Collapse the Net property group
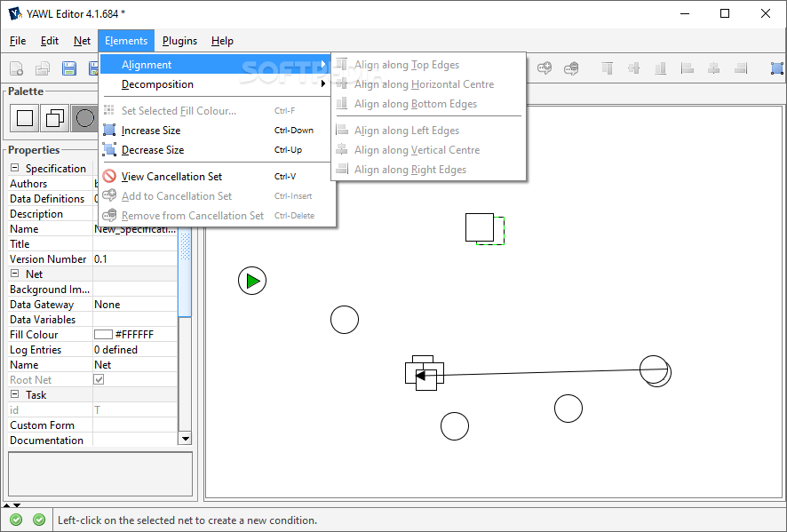This screenshot has width=787, height=532. click(14, 274)
